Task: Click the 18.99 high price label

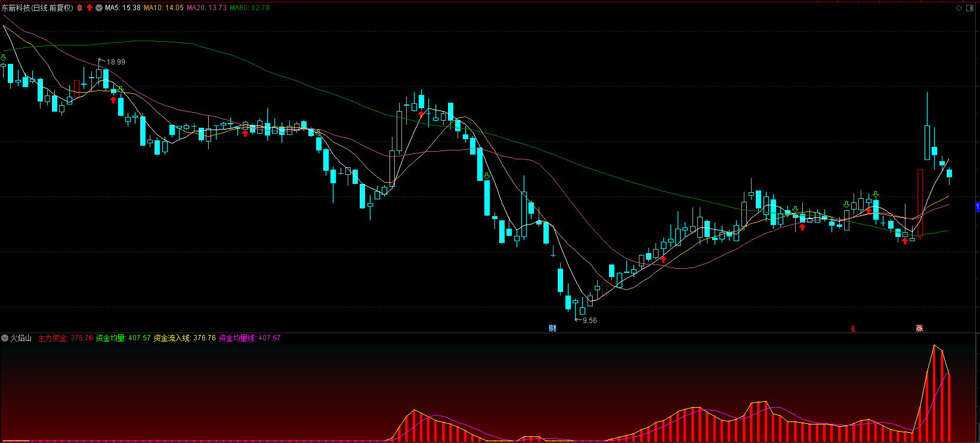Action: [116, 62]
